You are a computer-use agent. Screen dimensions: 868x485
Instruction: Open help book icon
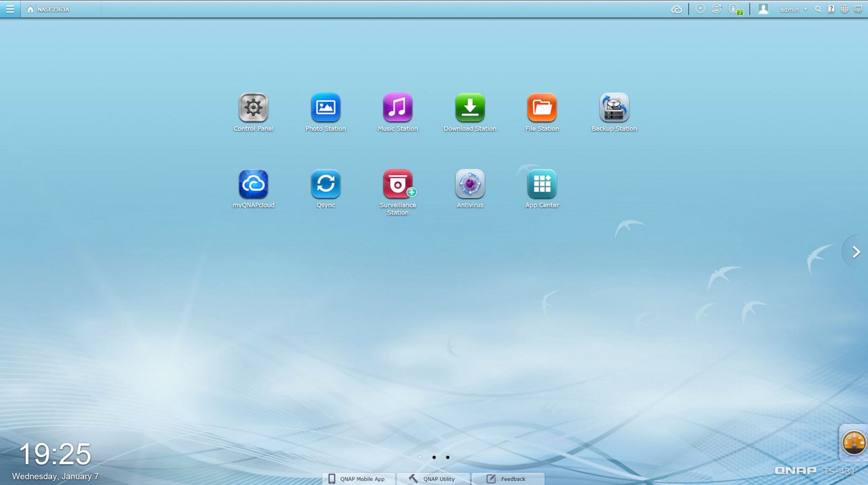(831, 9)
